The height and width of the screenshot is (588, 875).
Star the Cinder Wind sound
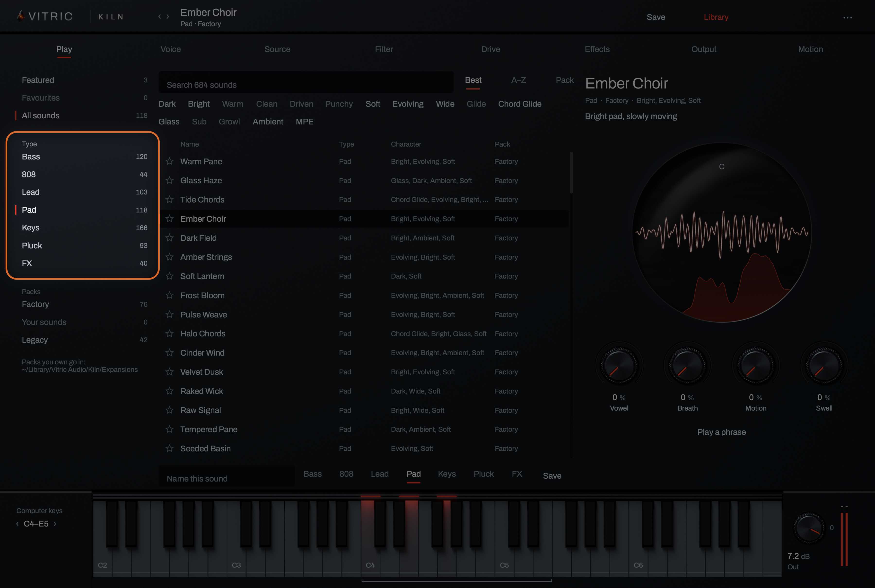[x=169, y=352]
